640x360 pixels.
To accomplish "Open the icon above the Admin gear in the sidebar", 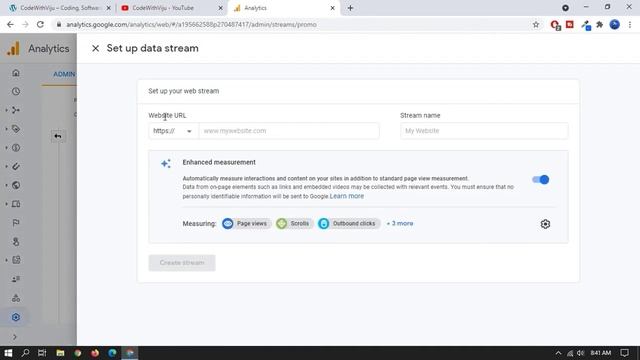I will coord(16,298).
